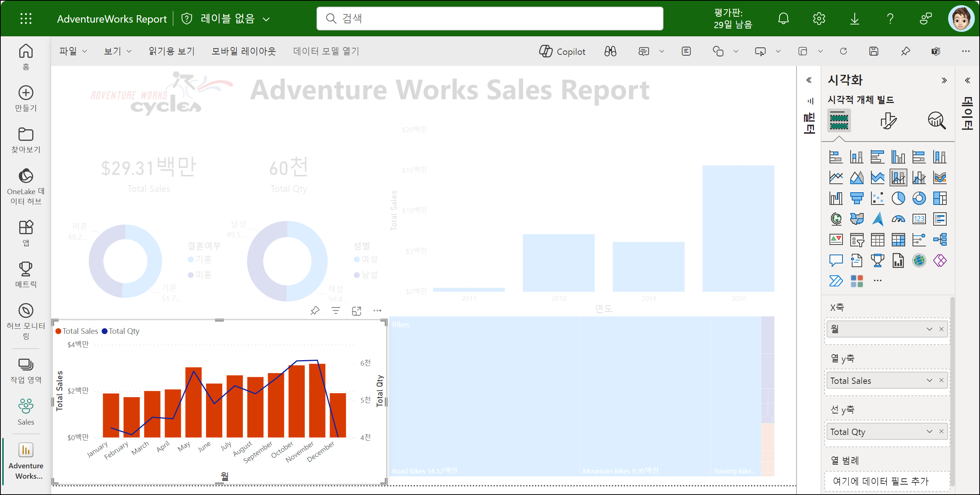The height and width of the screenshot is (495, 980).
Task: Click the Copilot toolbar button
Action: click(562, 52)
